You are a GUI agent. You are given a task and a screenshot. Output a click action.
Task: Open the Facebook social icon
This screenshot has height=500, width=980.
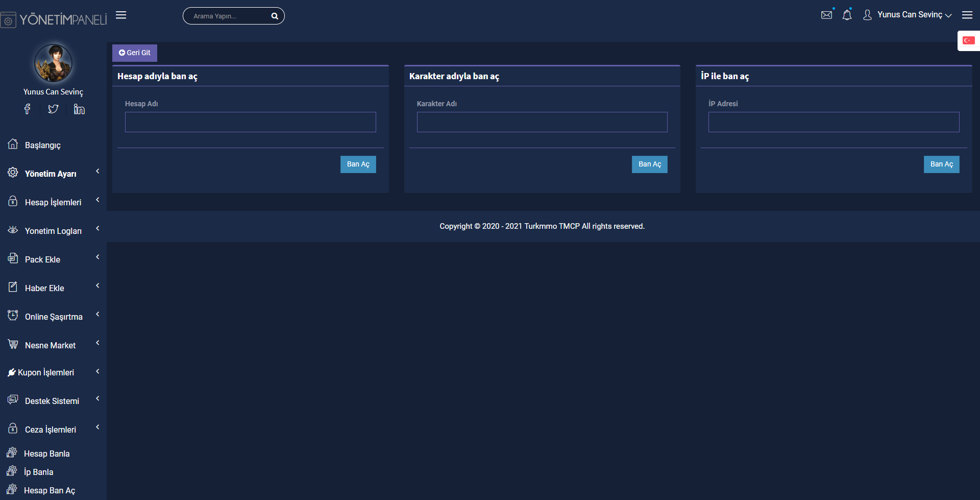coord(28,109)
